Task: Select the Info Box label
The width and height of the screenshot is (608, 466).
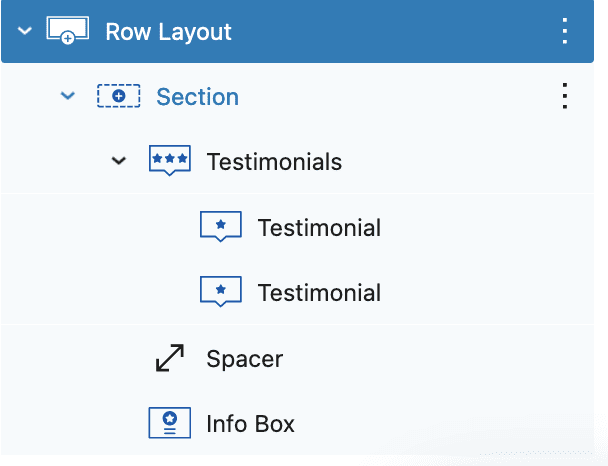Action: (250, 424)
